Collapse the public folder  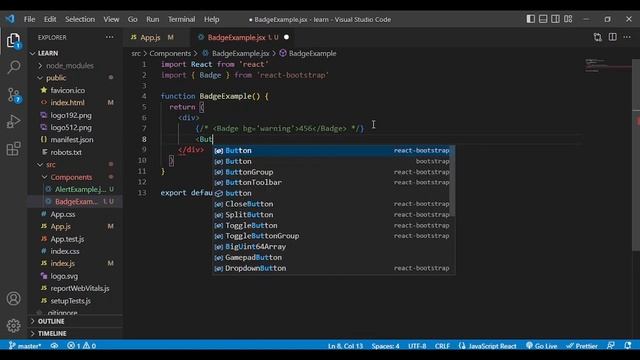click(75, 78)
